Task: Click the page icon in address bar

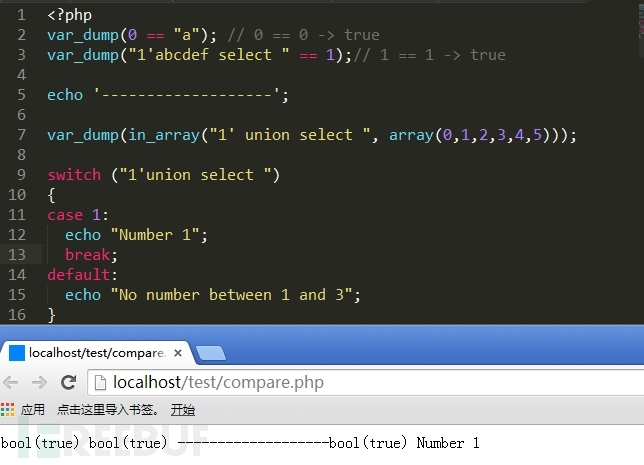Action: pyautogui.click(x=100, y=382)
